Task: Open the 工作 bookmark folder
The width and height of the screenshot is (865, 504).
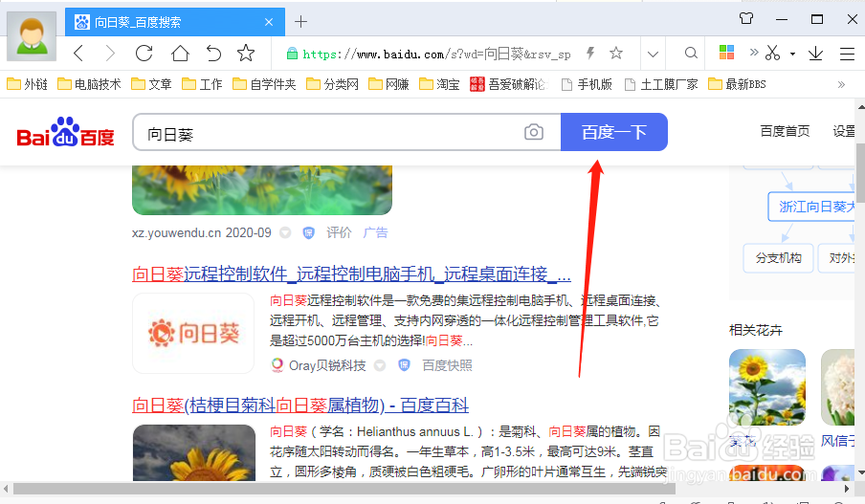Action: (x=202, y=84)
